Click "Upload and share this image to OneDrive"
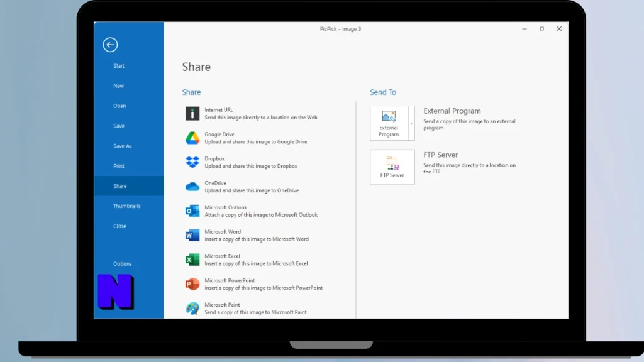This screenshot has width=644, height=362. click(252, 190)
